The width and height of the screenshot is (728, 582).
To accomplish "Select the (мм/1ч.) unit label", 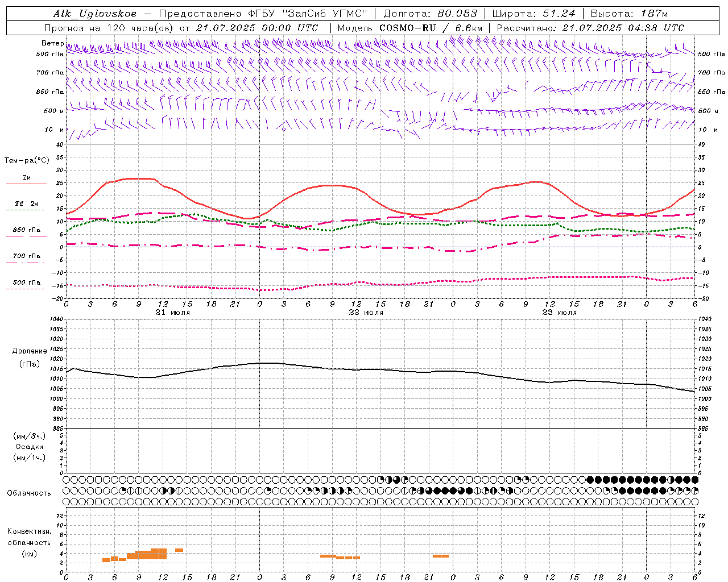I will pyautogui.click(x=29, y=458).
